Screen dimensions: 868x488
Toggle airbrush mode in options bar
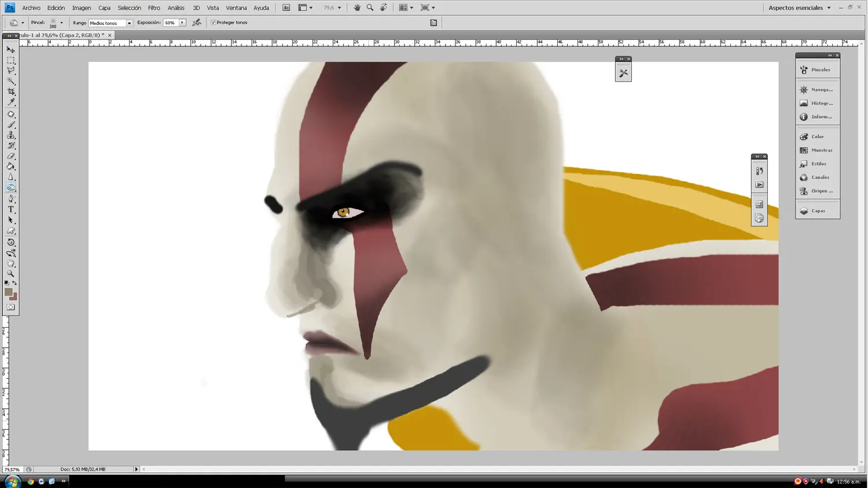click(x=197, y=23)
